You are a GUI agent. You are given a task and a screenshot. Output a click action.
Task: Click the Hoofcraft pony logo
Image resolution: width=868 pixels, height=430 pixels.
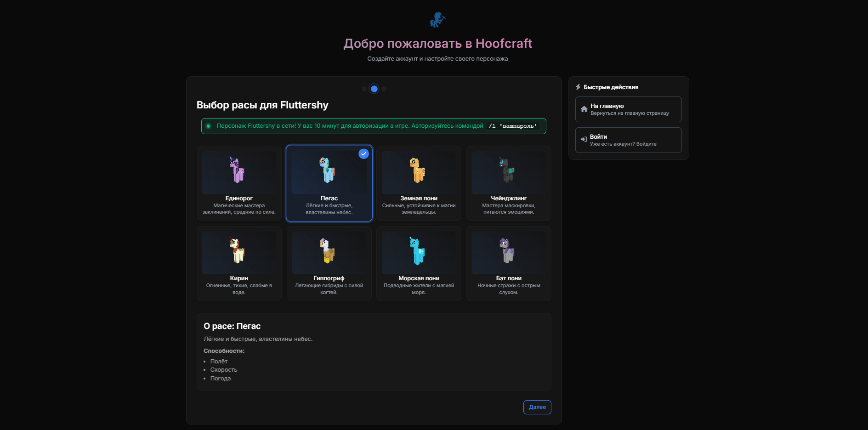[x=437, y=20]
